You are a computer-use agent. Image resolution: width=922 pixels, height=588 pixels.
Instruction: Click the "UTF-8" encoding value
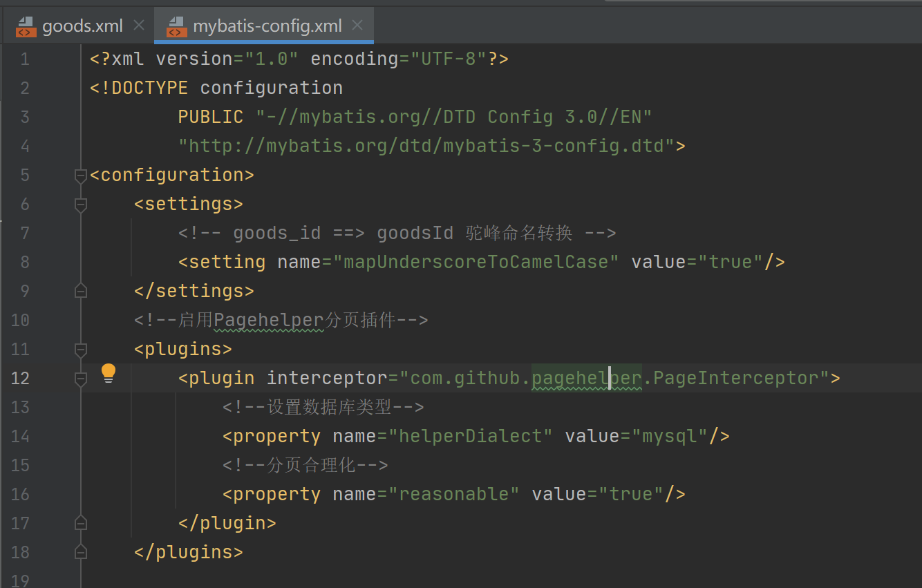tap(449, 59)
